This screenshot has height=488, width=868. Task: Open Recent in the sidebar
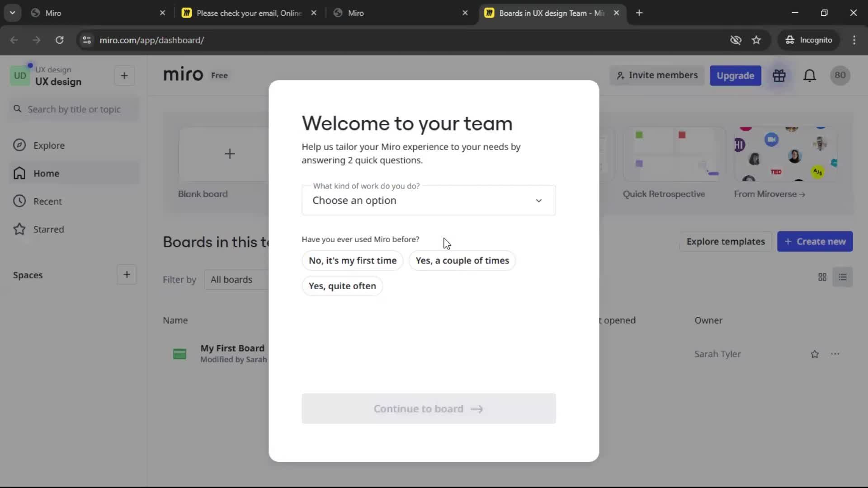pyautogui.click(x=74, y=202)
